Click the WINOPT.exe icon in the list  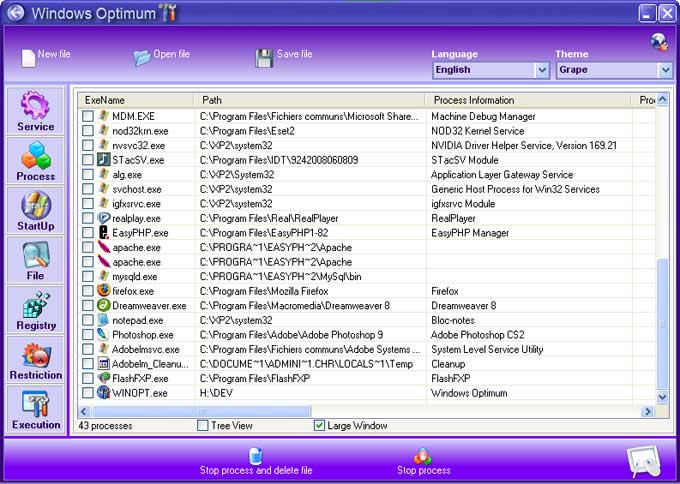pyautogui.click(x=104, y=392)
